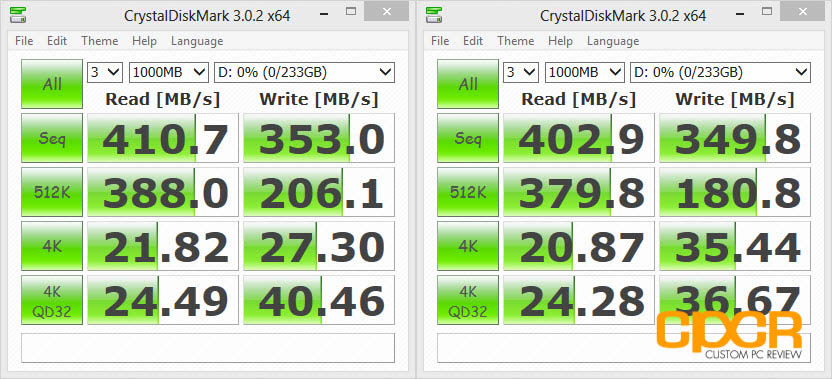The width and height of the screenshot is (832, 379).
Task: Click the comment field in left window
Action: click(208, 348)
